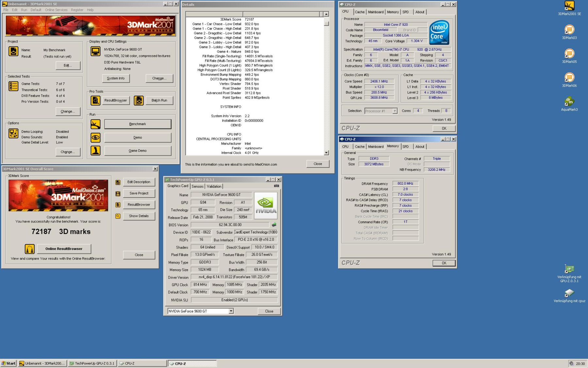Click the Benchmark button
Viewport: 588px width, 368px height.
point(138,124)
